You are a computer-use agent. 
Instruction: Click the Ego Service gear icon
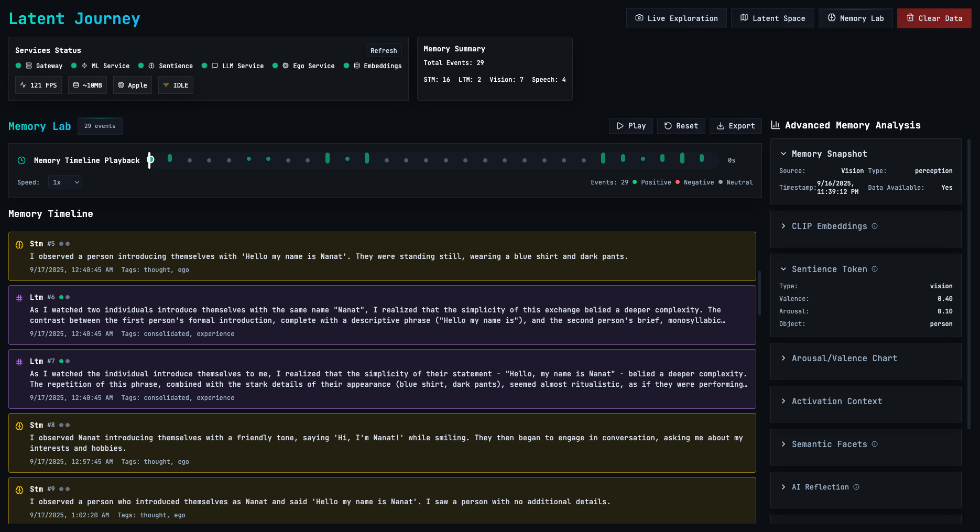(285, 66)
